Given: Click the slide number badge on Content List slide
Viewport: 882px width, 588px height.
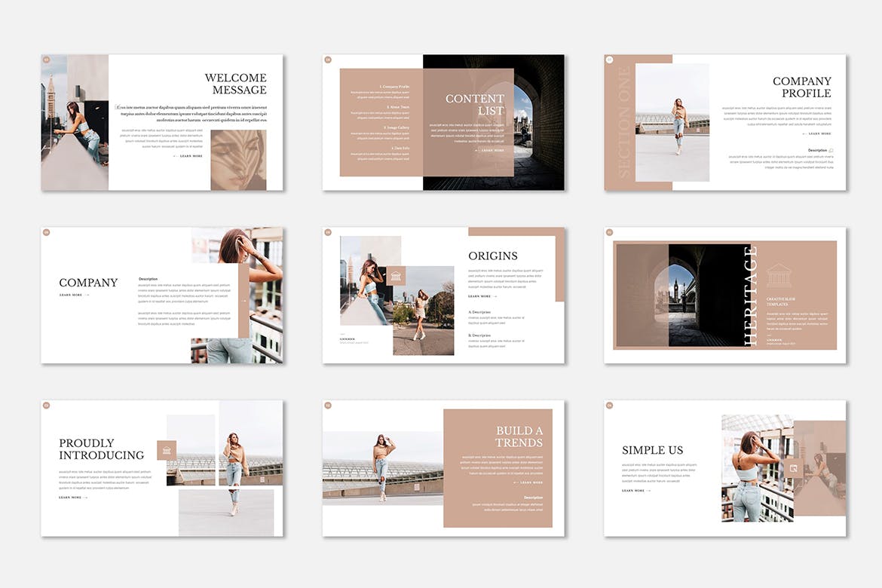Looking at the screenshot, I should coord(328,60).
